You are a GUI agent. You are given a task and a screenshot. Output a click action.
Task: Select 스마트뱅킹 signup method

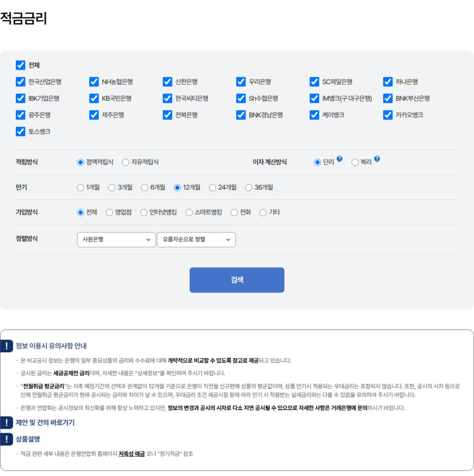(x=189, y=212)
